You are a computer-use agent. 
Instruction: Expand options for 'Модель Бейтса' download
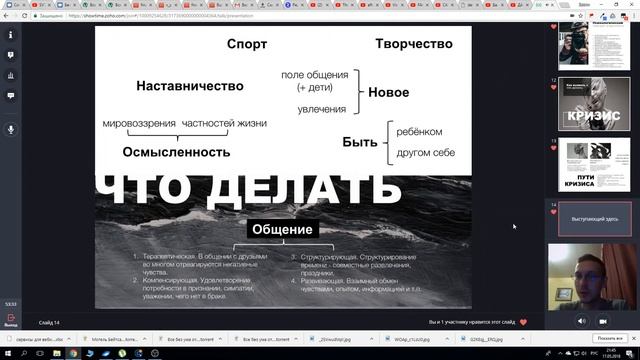coord(144,339)
